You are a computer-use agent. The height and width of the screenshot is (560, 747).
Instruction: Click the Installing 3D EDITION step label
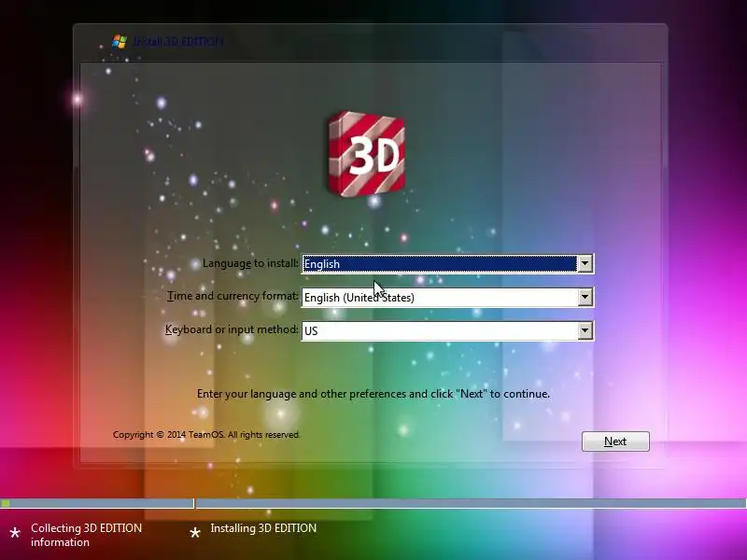[263, 528]
